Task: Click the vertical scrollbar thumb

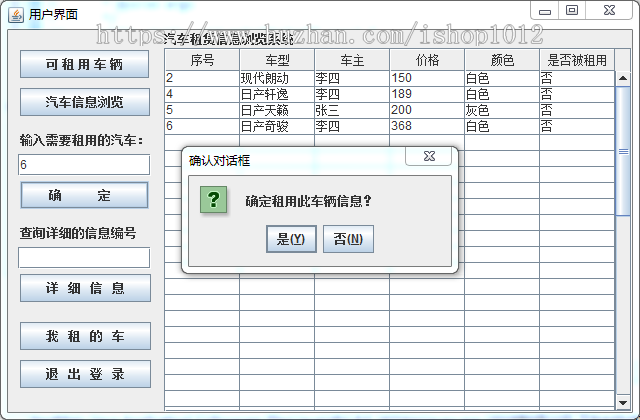Action: click(623, 151)
